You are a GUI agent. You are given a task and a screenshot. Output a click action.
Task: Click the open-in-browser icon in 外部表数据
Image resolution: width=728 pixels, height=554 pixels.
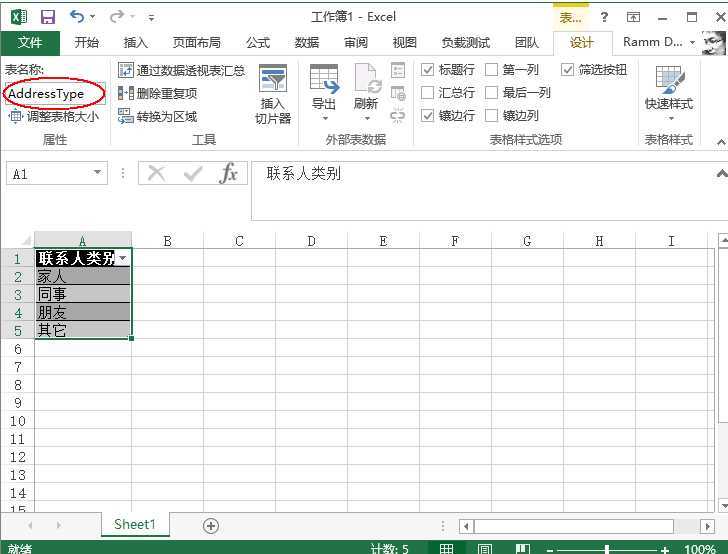[398, 93]
